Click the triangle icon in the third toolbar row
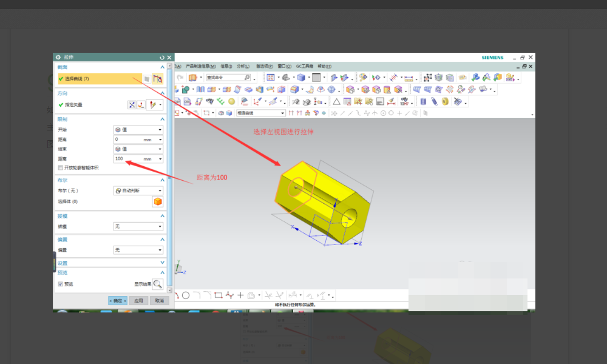This screenshot has width=607, height=364. pyautogui.click(x=336, y=101)
